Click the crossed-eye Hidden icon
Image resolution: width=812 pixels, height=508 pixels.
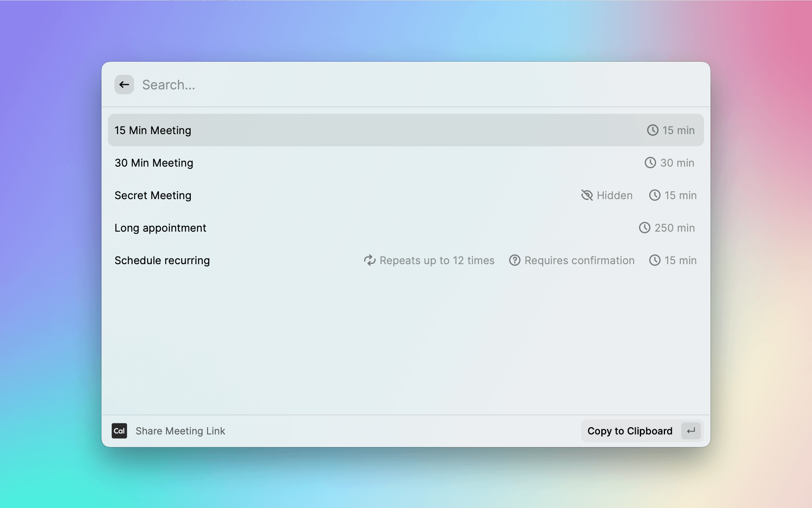click(x=587, y=195)
